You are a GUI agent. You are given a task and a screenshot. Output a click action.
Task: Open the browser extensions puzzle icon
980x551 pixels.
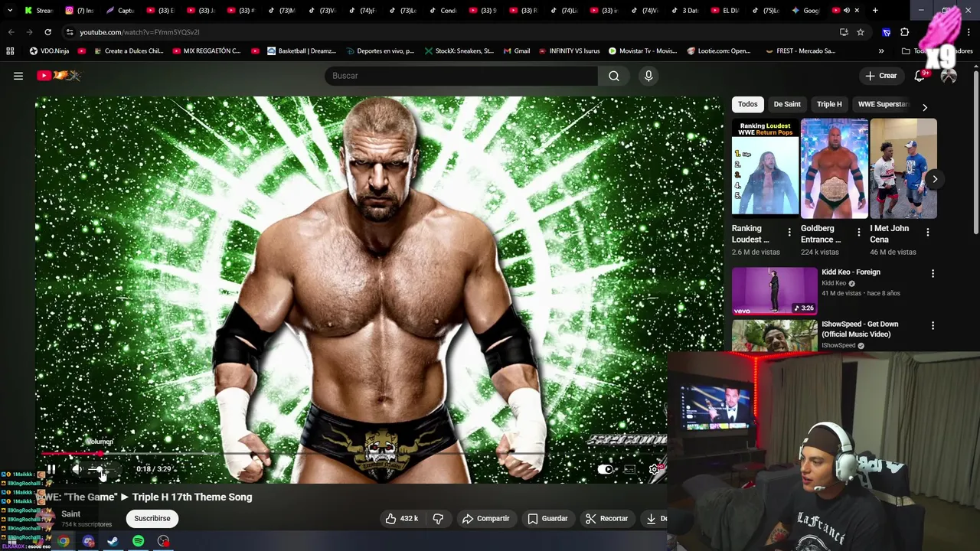point(905,32)
